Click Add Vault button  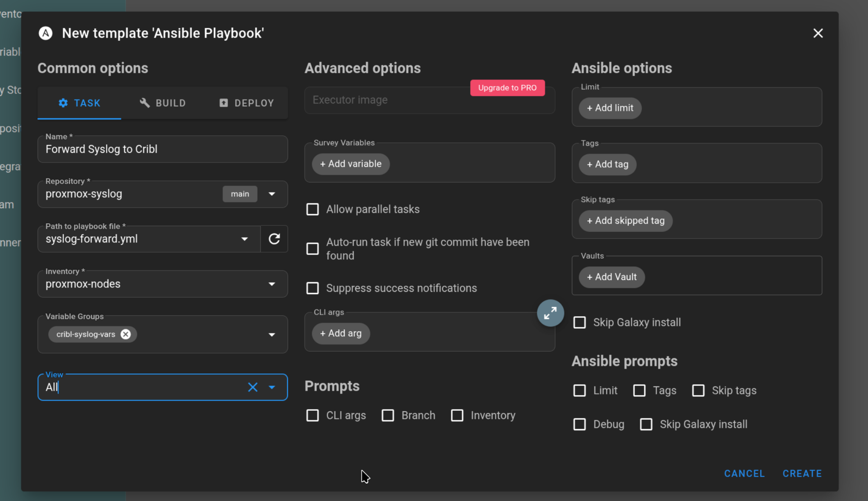611,277
